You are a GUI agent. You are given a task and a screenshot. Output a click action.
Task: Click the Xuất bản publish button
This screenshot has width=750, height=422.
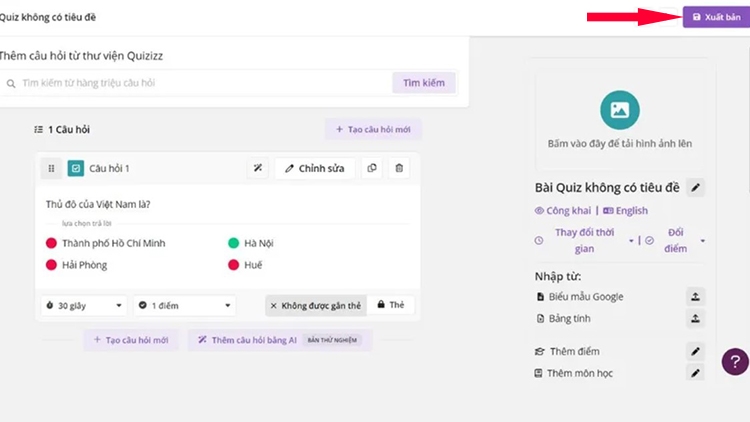click(x=716, y=17)
